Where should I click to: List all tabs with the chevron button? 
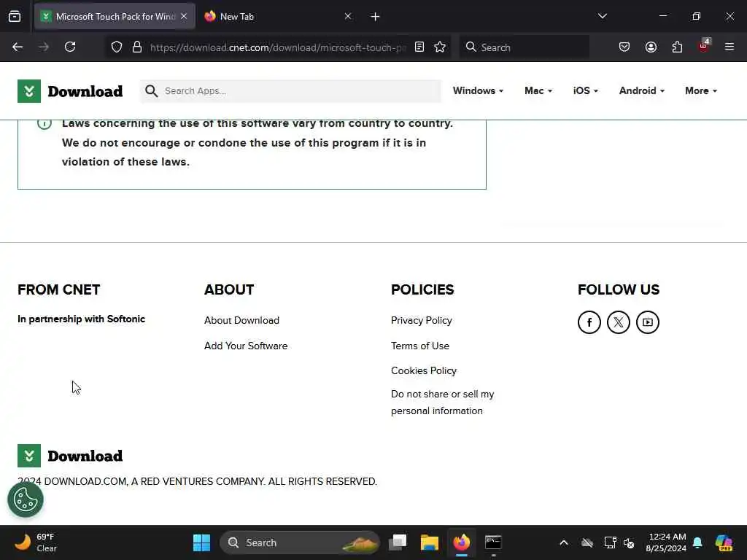602,17
